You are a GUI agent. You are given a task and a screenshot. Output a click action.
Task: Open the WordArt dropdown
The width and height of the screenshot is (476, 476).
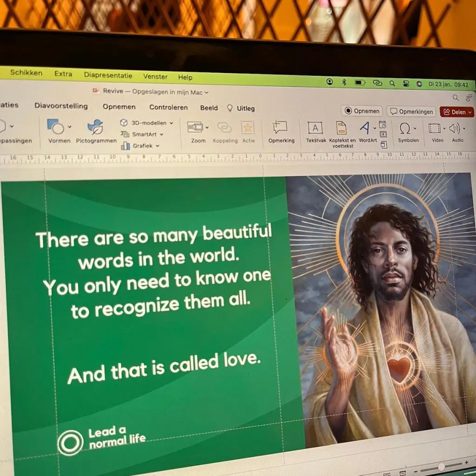coord(374,128)
